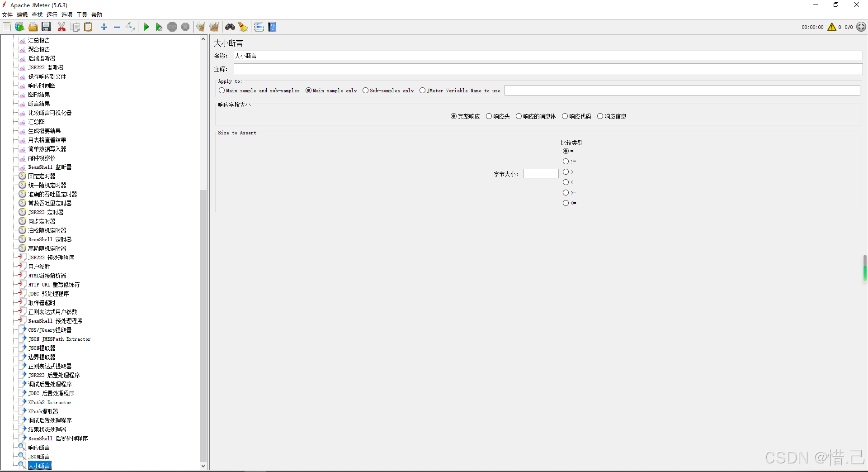Open the 查找 menu
868x472 pixels.
click(37, 15)
